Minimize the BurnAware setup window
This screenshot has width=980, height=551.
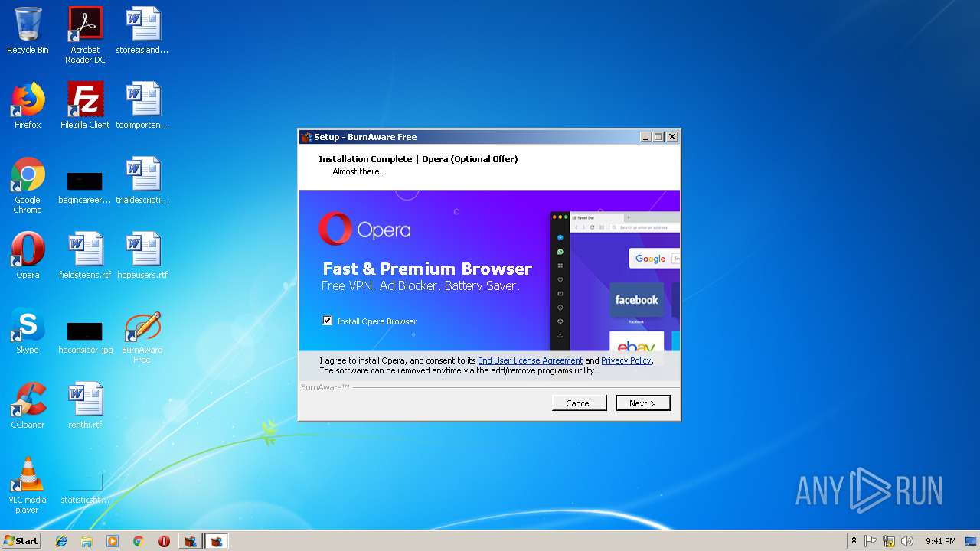coord(645,137)
